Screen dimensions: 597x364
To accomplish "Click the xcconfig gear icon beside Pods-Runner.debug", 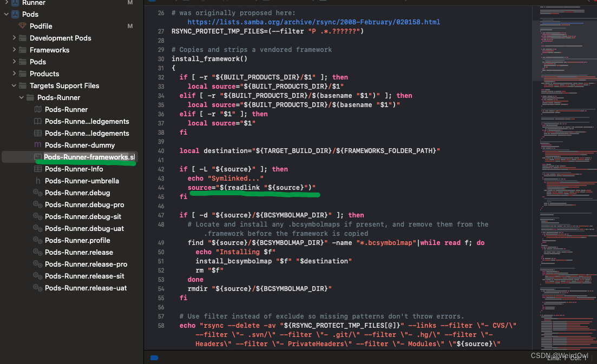I will (x=37, y=193).
